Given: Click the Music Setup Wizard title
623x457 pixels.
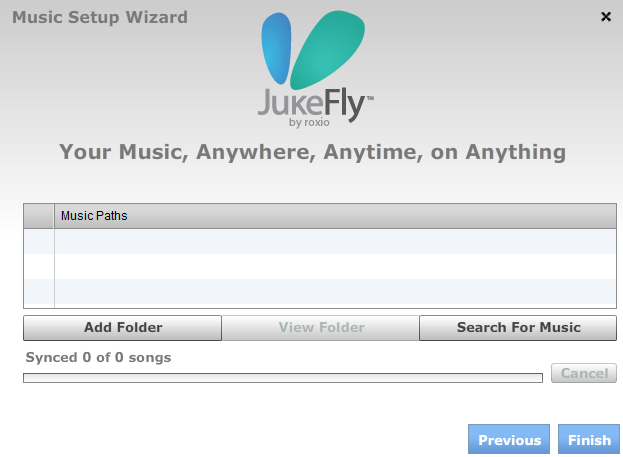Looking at the screenshot, I should (x=100, y=17).
